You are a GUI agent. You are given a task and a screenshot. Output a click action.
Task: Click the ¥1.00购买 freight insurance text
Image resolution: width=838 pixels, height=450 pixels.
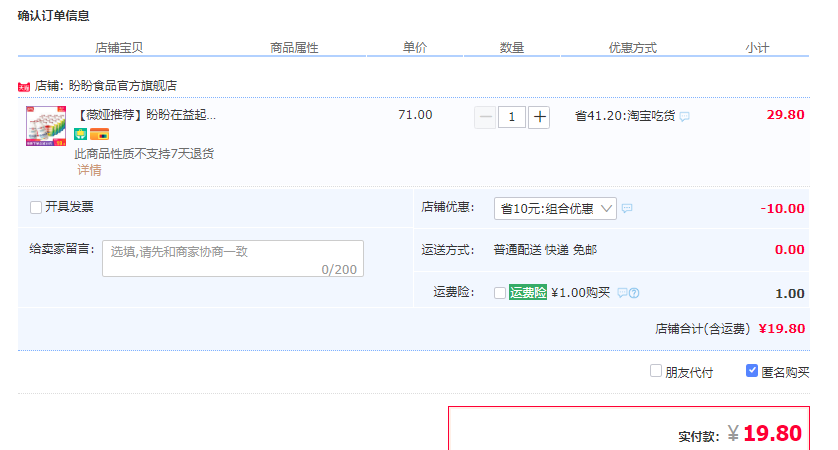click(x=580, y=292)
